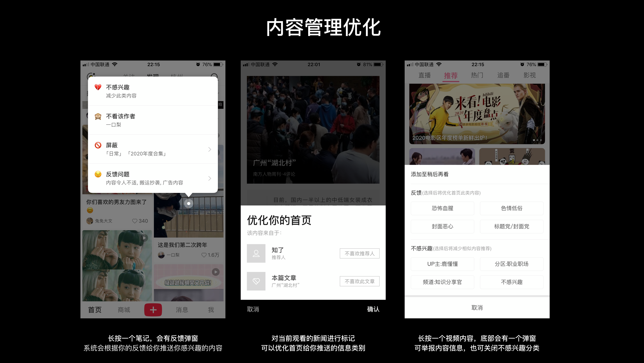Image resolution: width=644 pixels, height=363 pixels.
Task: Like the 兔兔大文 post heart icon
Action: (135, 221)
